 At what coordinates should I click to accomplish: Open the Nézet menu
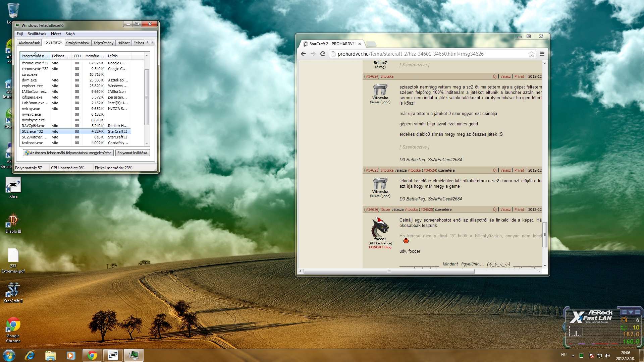point(56,34)
